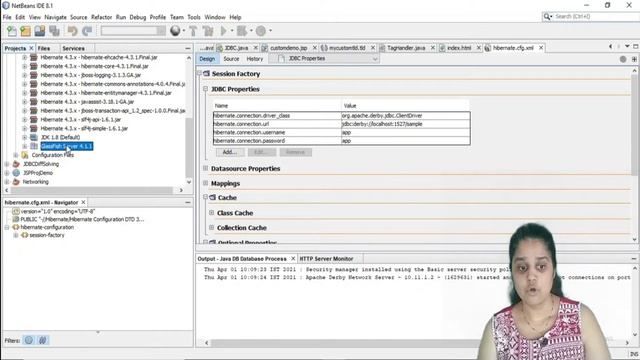
Task: Select the org.apache.derby.jdbc.ClientDriver value cell
Action: [405, 116]
